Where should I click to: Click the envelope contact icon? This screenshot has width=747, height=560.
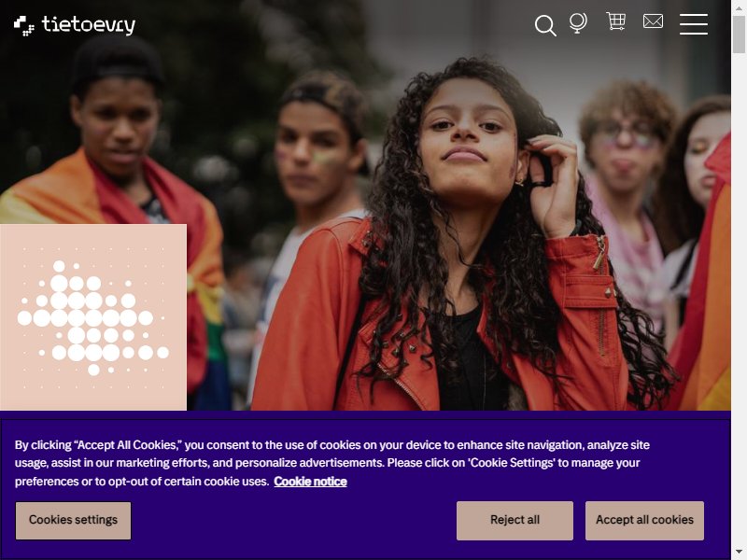point(653,21)
